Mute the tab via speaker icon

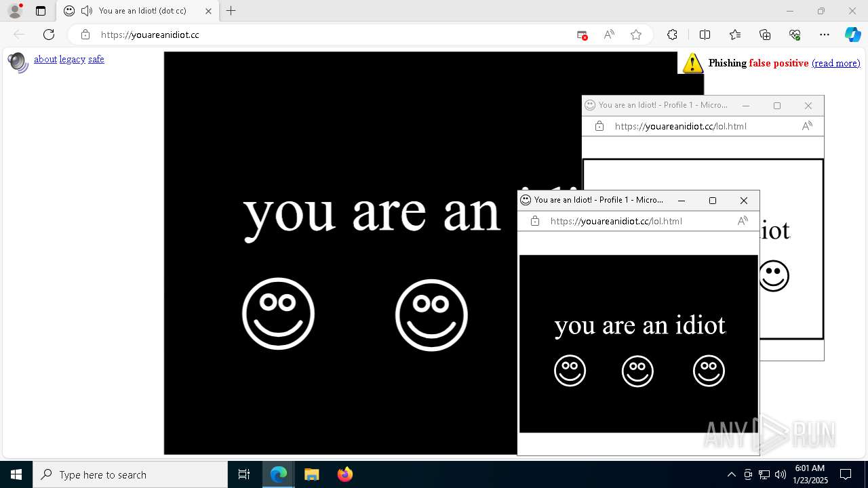[86, 11]
